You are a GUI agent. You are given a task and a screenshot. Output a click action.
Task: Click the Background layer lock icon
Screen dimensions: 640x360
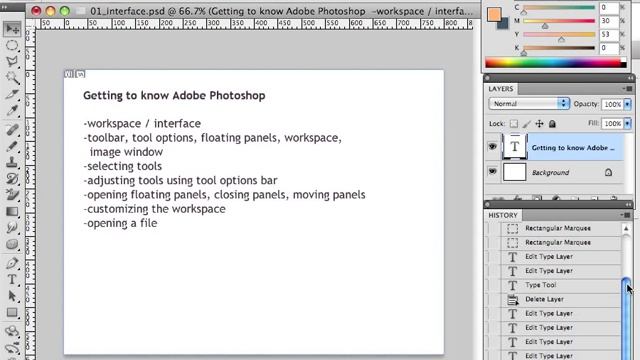[608, 172]
